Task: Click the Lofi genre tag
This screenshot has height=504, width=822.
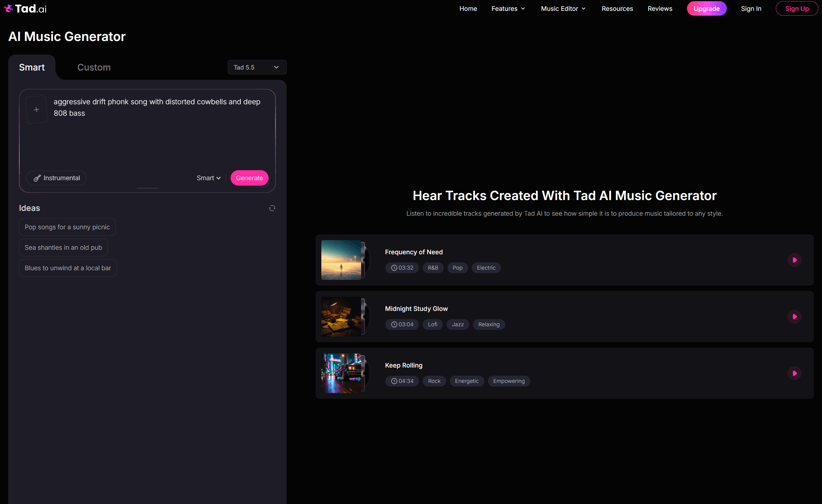Action: 432,325
